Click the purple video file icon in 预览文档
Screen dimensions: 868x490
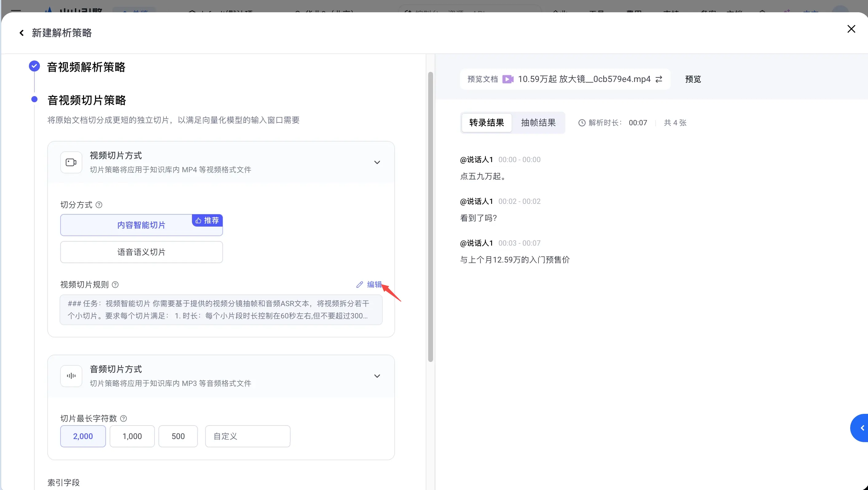508,79
